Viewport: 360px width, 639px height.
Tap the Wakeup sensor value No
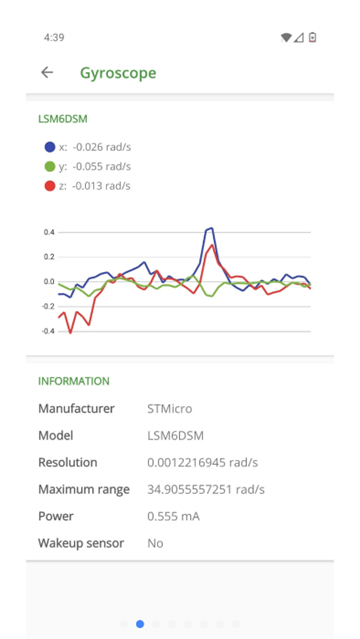[155, 543]
